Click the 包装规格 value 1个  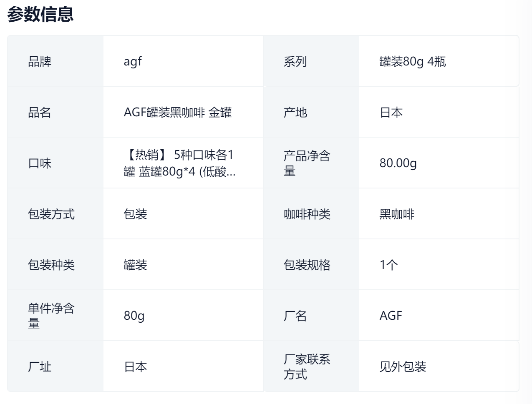click(388, 265)
